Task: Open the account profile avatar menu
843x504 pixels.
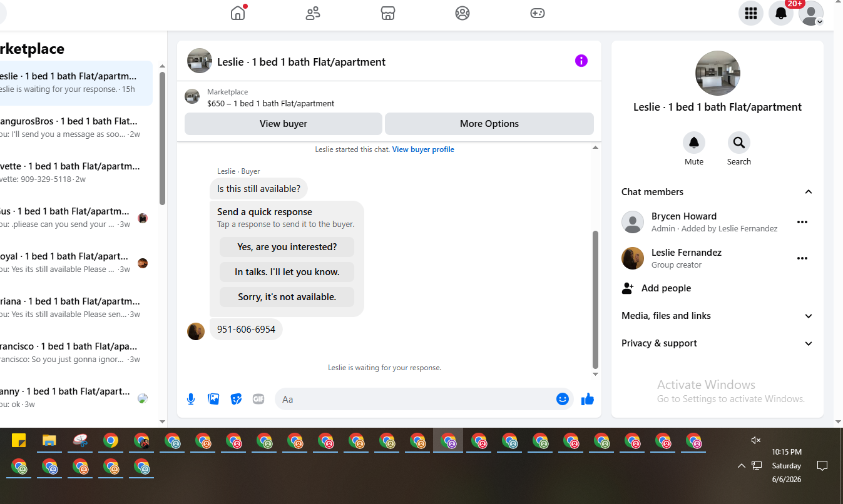Action: 811,13
